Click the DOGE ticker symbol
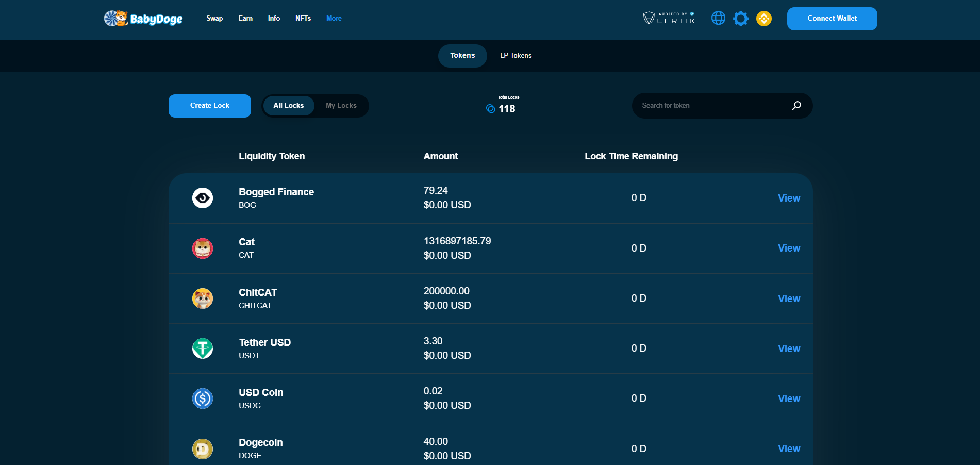The height and width of the screenshot is (465, 980). (x=250, y=456)
